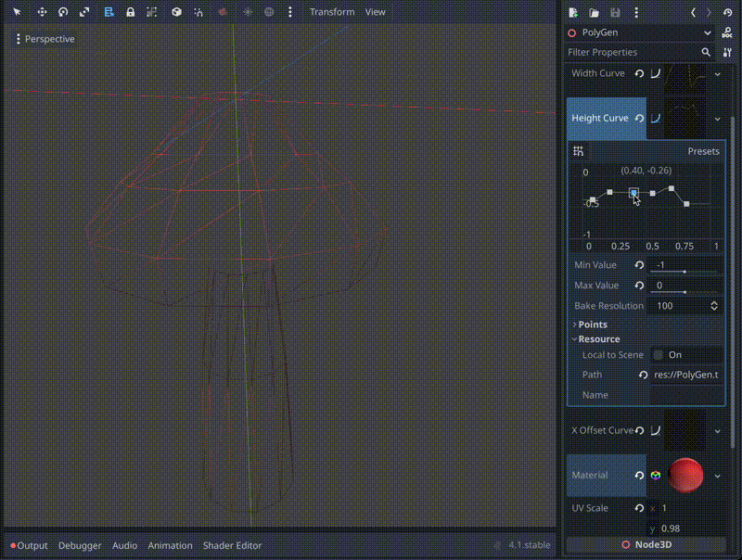Revert the resource Path property

(x=643, y=375)
